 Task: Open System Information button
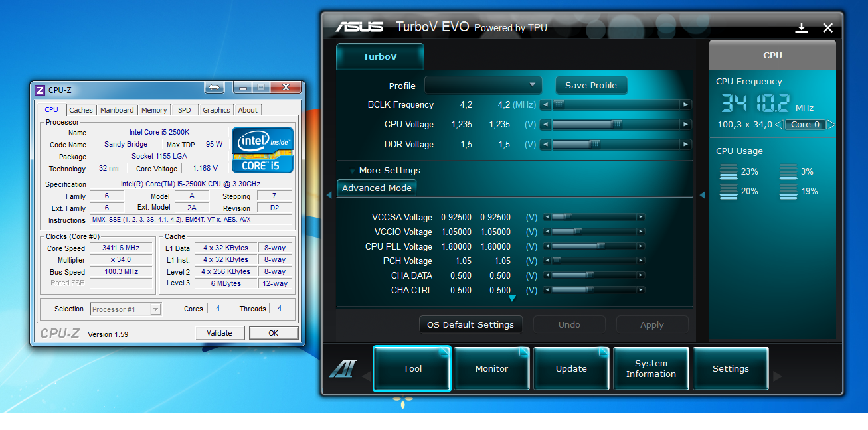tap(651, 369)
